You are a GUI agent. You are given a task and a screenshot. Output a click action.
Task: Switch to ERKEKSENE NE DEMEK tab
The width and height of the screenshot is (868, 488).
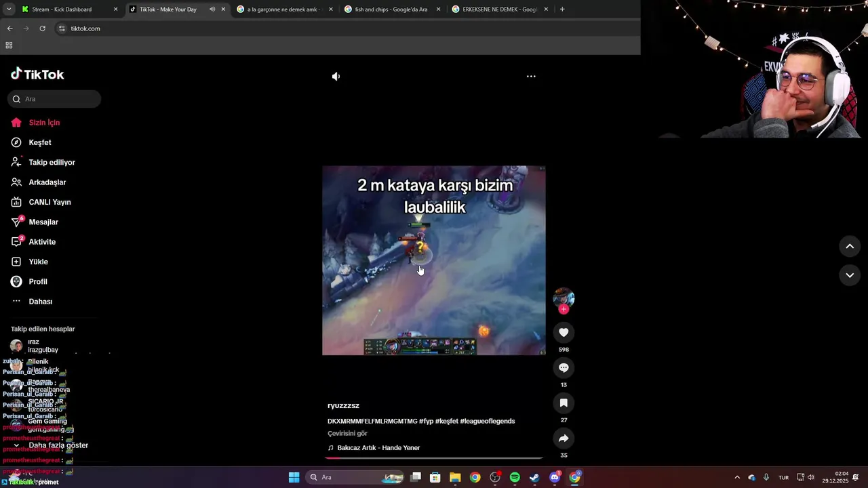click(x=499, y=9)
